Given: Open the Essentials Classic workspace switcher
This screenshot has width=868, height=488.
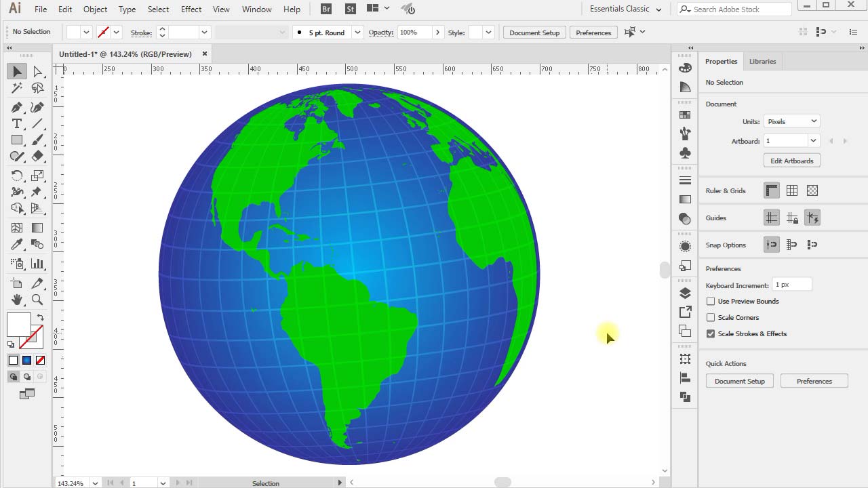Looking at the screenshot, I should point(623,9).
